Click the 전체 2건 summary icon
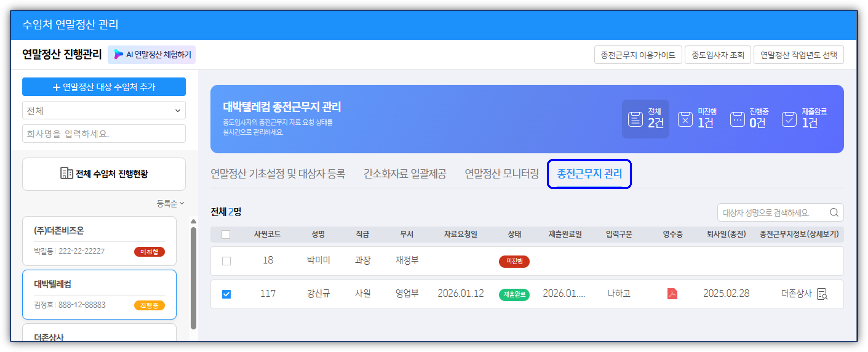The width and height of the screenshot is (868, 352). (635, 119)
